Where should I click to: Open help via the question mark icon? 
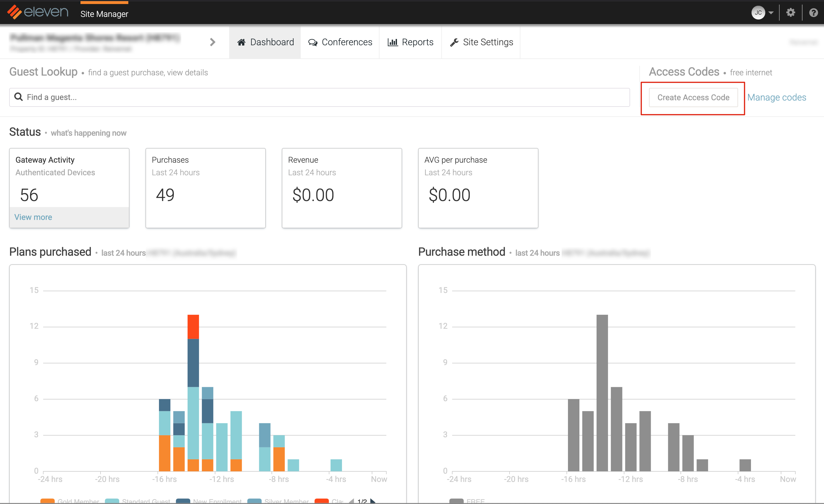pyautogui.click(x=813, y=13)
